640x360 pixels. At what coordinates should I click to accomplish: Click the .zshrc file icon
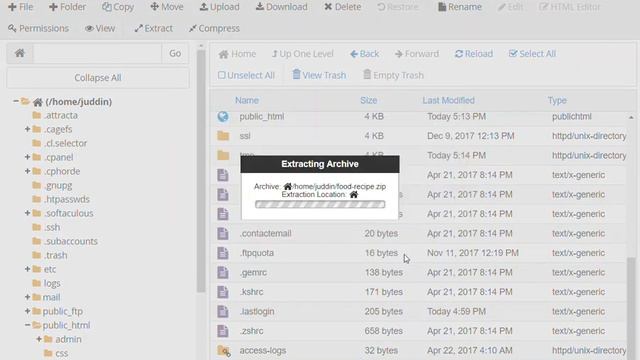pyautogui.click(x=223, y=331)
